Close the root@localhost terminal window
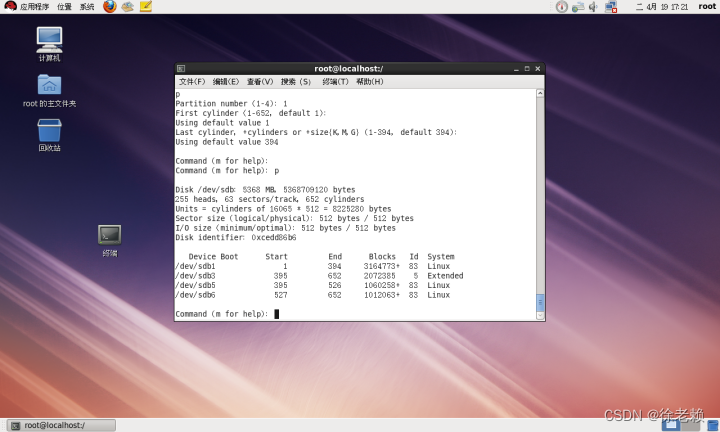This screenshot has width=720, height=432. [538, 69]
